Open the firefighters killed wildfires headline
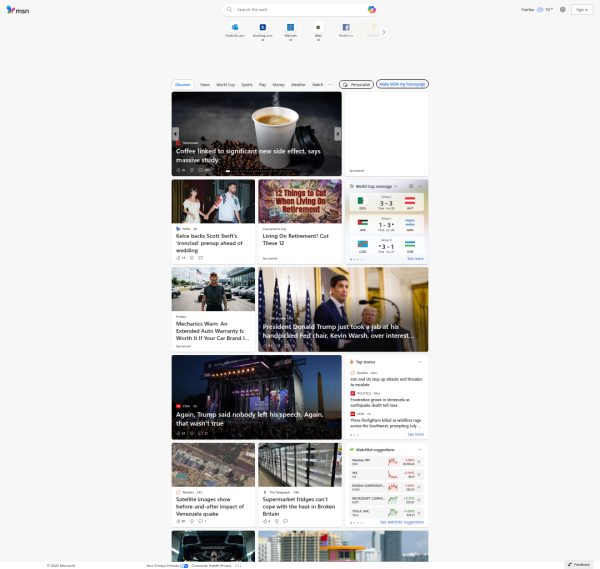Screen dimensions: 600x569 tap(385, 423)
